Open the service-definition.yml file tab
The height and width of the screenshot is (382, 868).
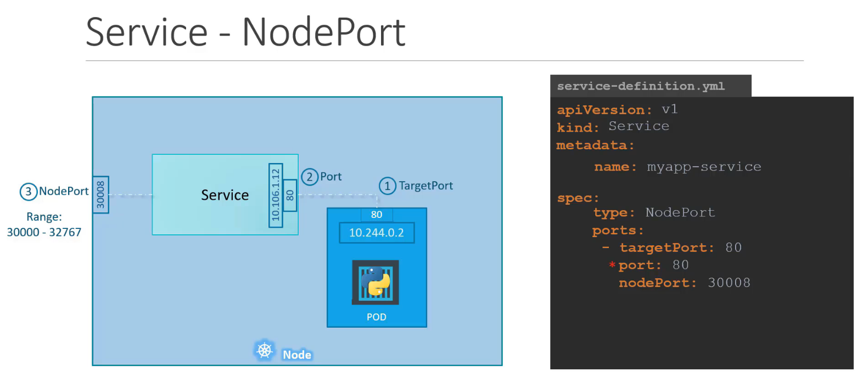(641, 86)
